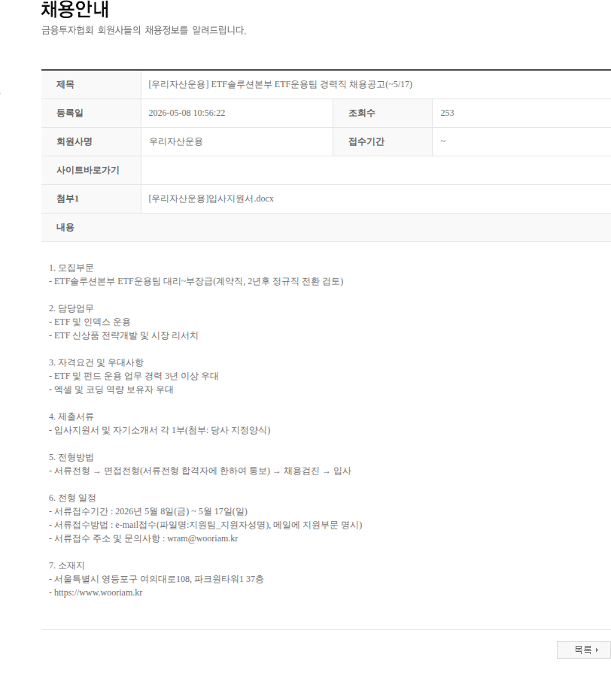Select line ETF솔루션본부 ETF운용팀 대리~부장급
Screen dimensions: 611x700
tap(196, 281)
